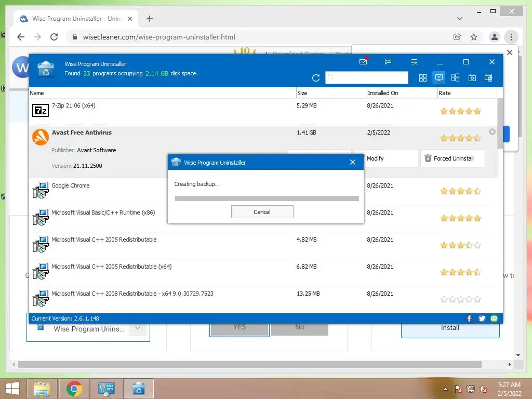Refresh the installed programs list
The height and width of the screenshot is (399, 532).
click(316, 78)
